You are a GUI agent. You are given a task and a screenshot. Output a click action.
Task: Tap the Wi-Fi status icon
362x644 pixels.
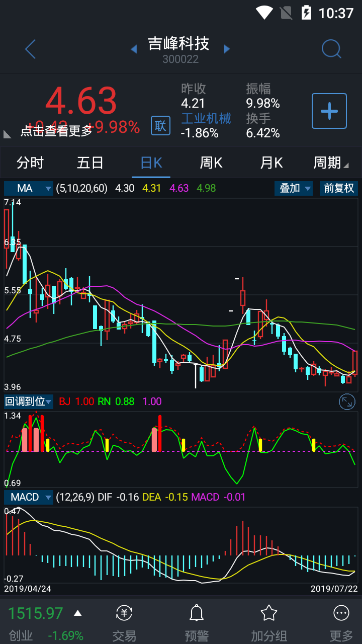point(264,13)
